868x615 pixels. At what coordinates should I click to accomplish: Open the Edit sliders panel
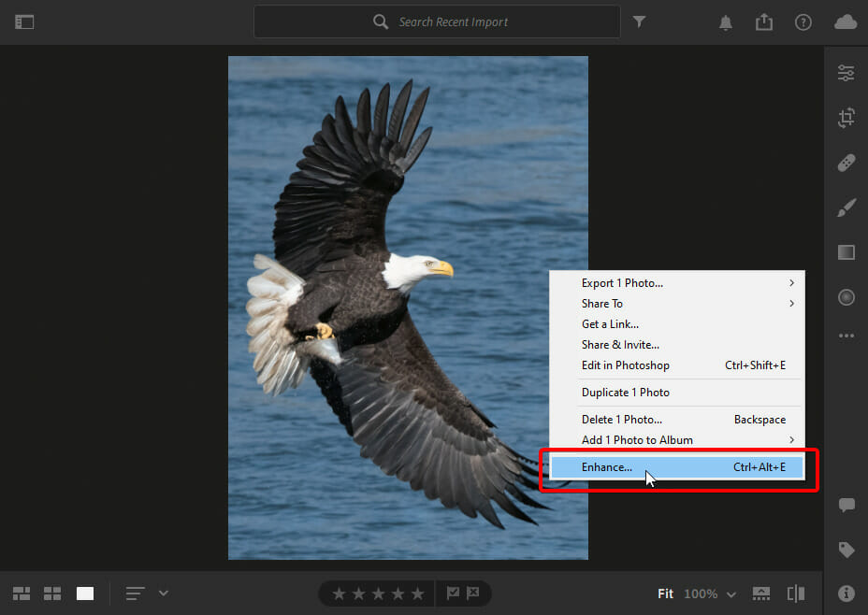pos(846,72)
